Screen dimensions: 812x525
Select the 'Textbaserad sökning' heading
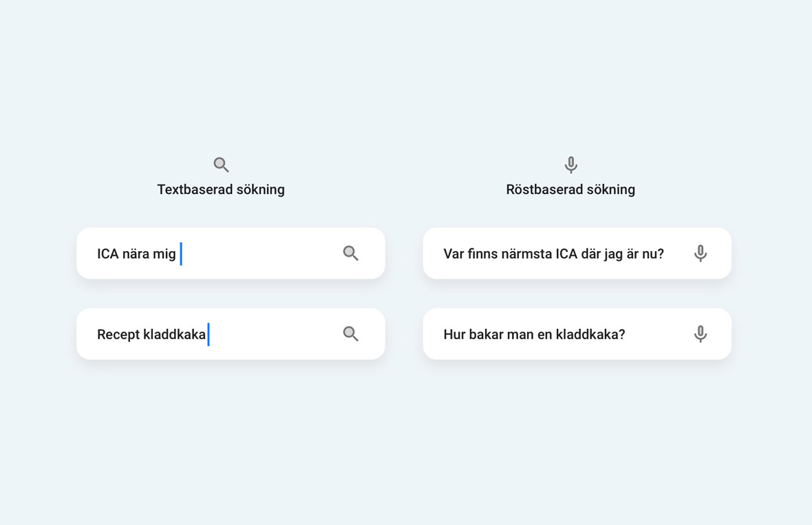pos(221,189)
